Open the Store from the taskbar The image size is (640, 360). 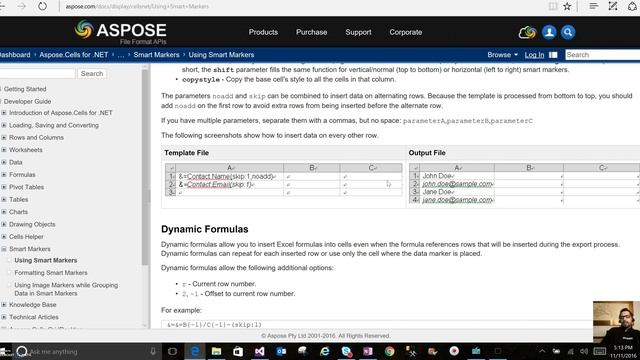click(x=238, y=351)
